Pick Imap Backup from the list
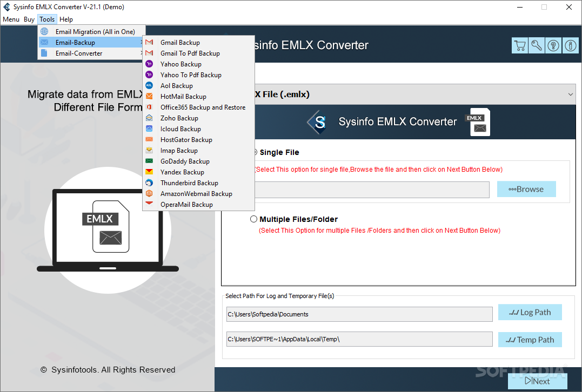 click(x=198, y=151)
